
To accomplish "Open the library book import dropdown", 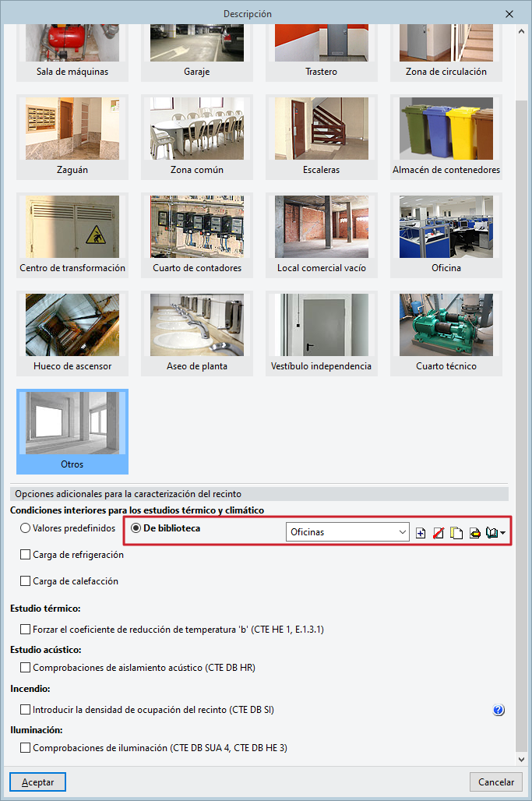I will click(x=495, y=533).
